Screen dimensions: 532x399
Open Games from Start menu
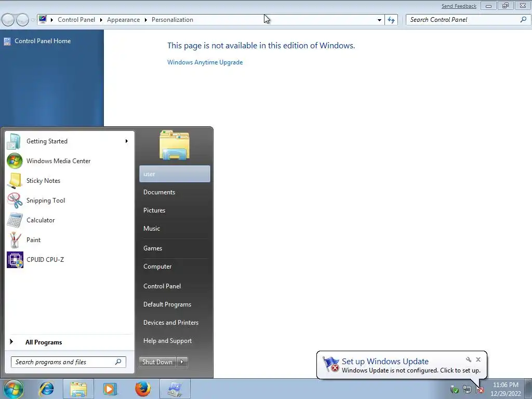coord(175,248)
